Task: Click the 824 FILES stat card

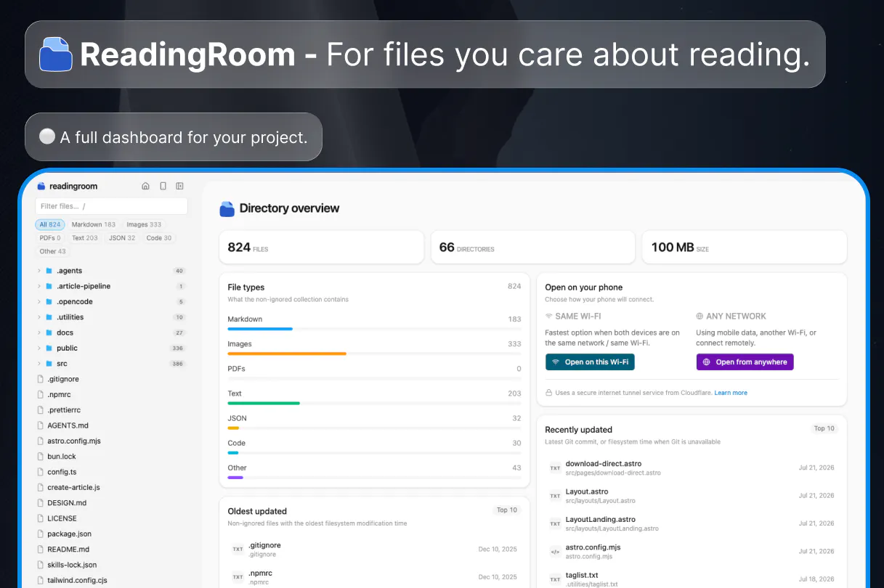Action: pyautogui.click(x=321, y=248)
